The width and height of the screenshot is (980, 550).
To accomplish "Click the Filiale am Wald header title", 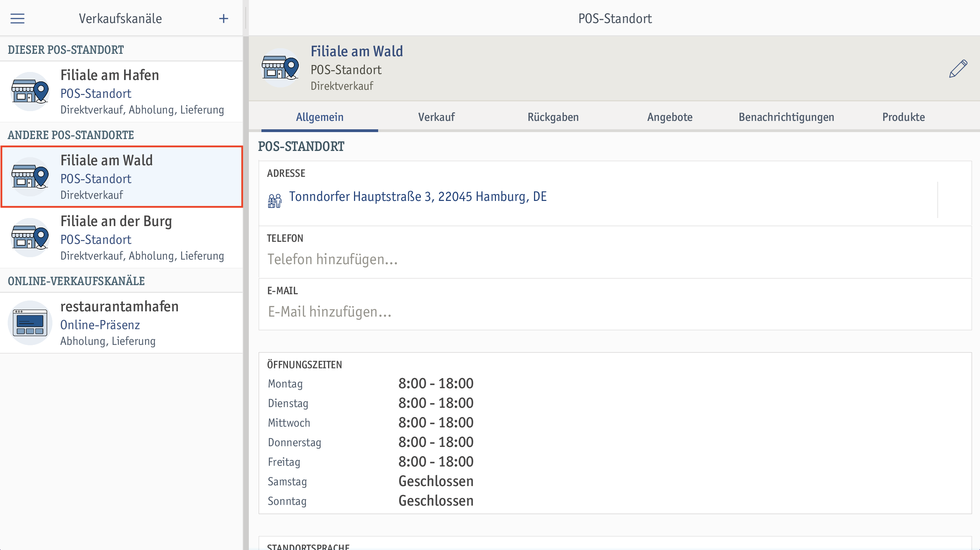I will coord(356,51).
